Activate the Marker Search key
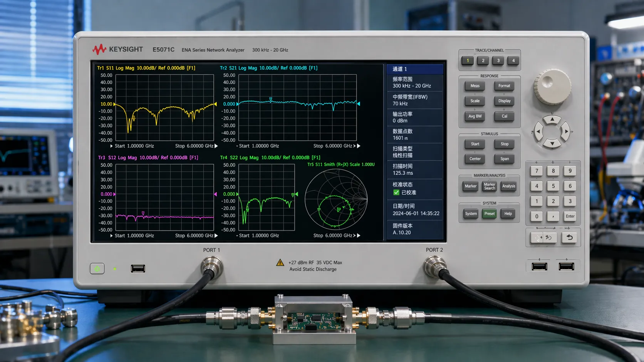 489,186
